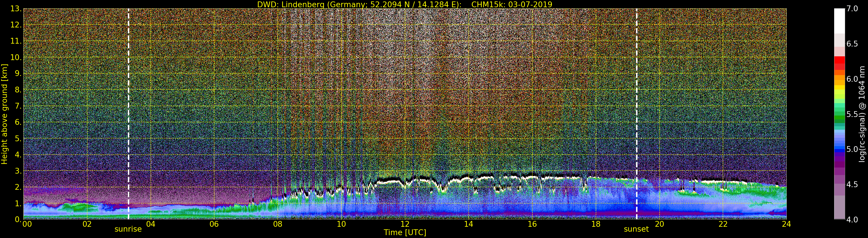Screen dimensions: 868x238
Task: Click the '5.' height axis tick label
Action: (18, 138)
